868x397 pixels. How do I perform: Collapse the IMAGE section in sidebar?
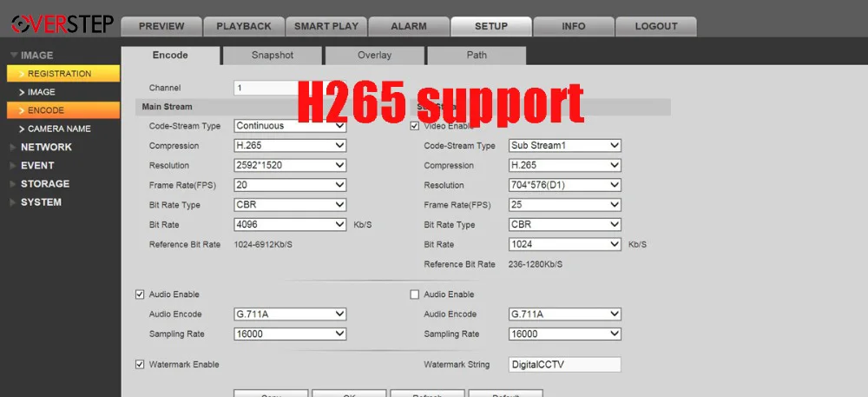tap(32, 56)
